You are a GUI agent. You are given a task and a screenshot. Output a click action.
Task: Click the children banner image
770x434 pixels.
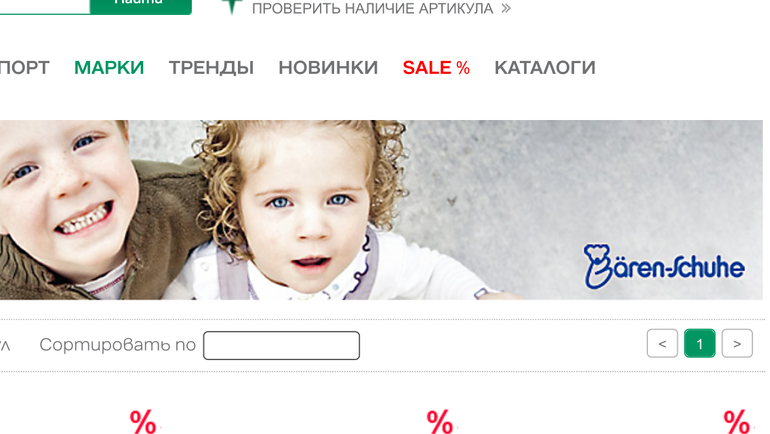tap(381, 210)
